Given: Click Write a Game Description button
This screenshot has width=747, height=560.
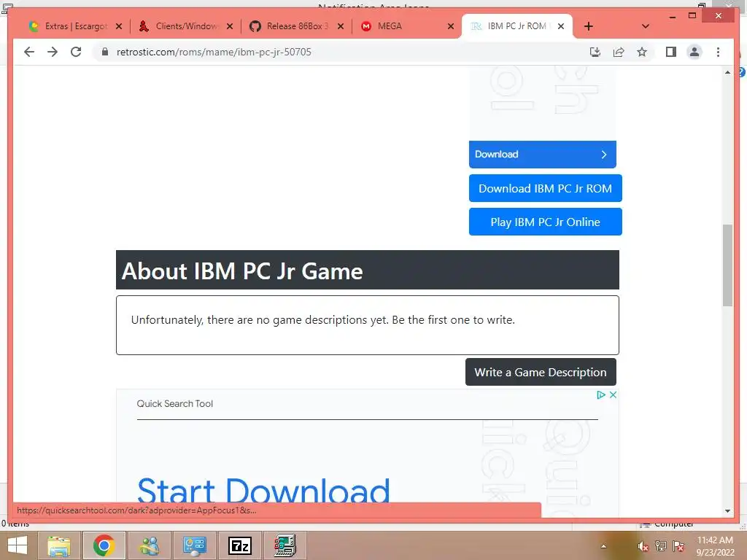Looking at the screenshot, I should tap(541, 372).
